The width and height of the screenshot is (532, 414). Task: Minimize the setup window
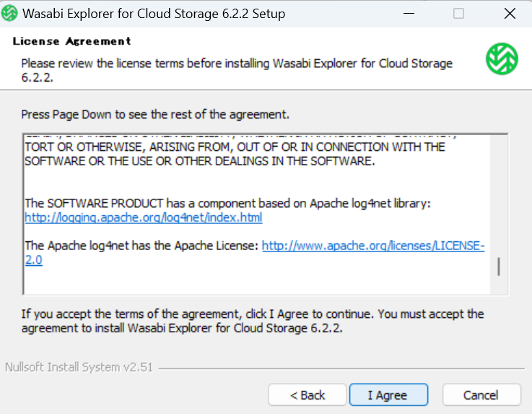tap(409, 14)
